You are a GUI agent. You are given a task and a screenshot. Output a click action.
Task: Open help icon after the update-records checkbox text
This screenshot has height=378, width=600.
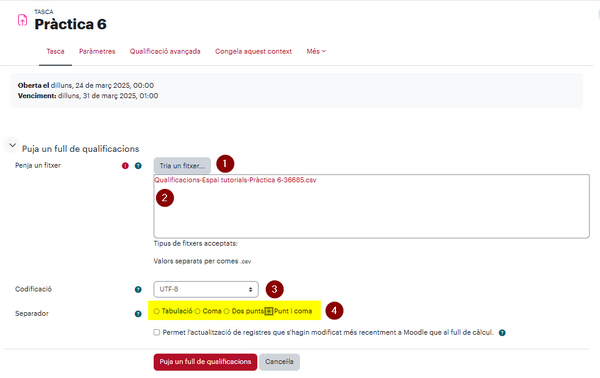tap(502, 333)
